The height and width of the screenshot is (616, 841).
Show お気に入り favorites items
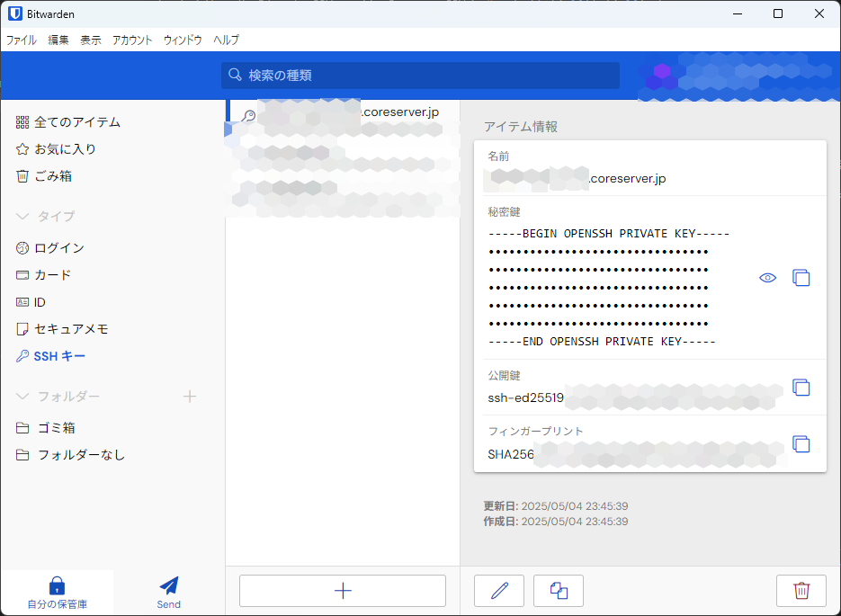pos(65,149)
